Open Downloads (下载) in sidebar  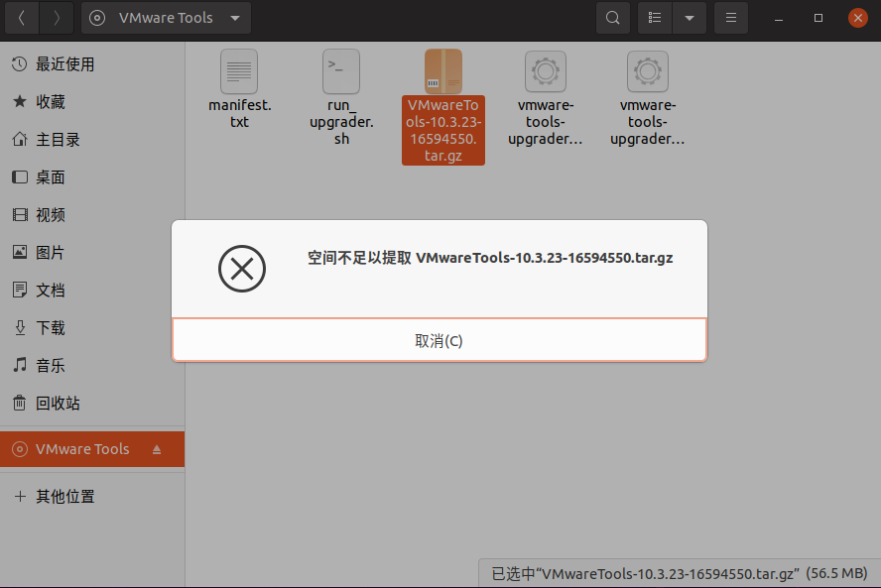click(x=92, y=328)
